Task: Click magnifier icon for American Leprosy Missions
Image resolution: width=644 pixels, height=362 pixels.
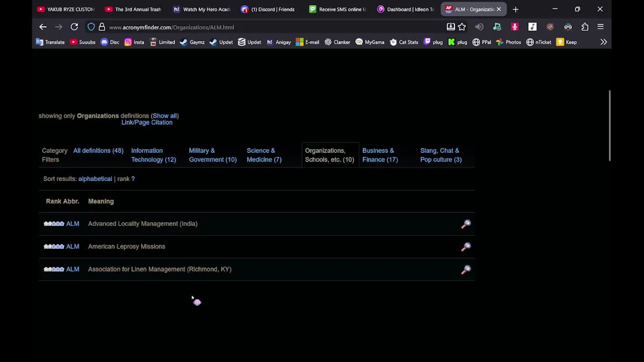Action: point(466,247)
